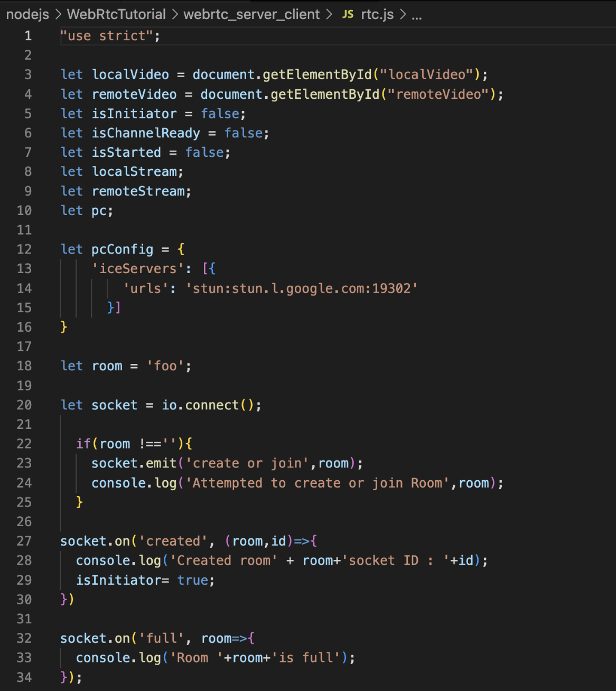Click the closing brace on line 16

[64, 327]
